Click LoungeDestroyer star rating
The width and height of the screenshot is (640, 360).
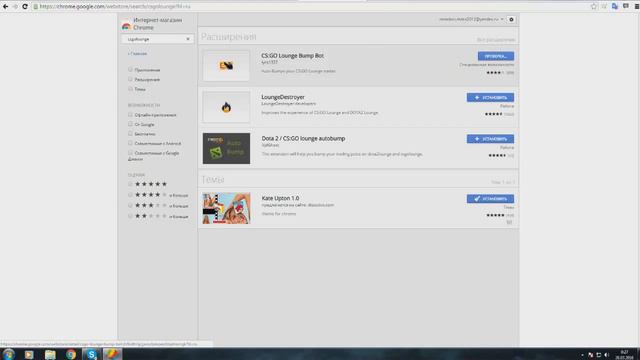click(493, 114)
